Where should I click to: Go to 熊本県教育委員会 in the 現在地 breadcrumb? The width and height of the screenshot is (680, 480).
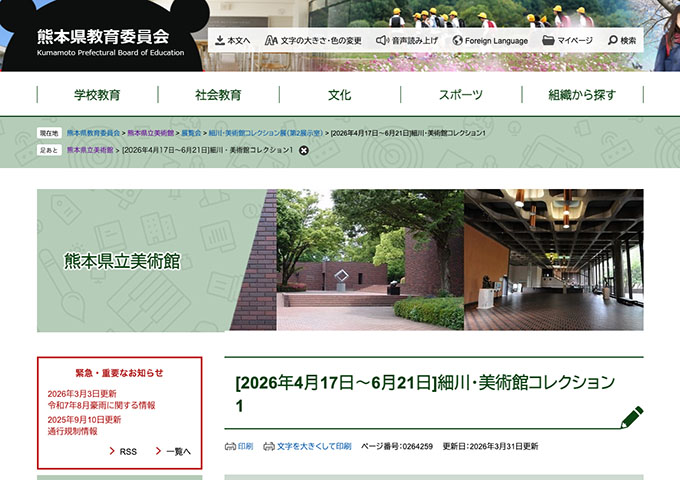pyautogui.click(x=93, y=133)
